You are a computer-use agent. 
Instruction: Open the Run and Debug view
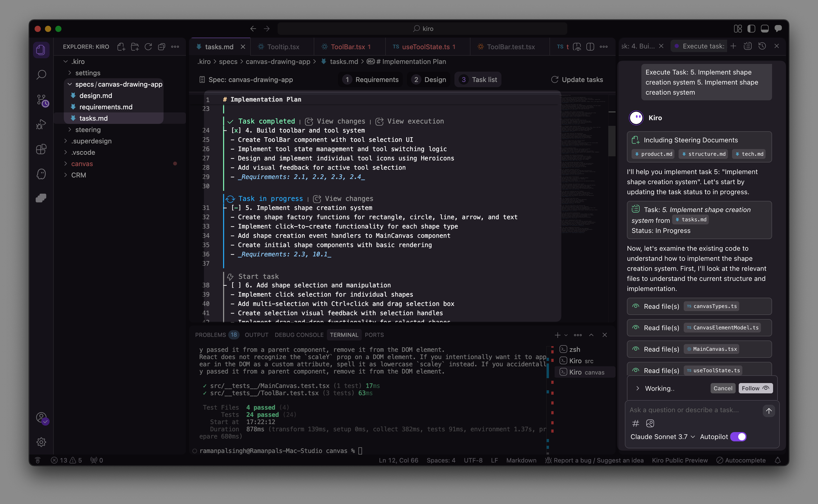pyautogui.click(x=41, y=124)
